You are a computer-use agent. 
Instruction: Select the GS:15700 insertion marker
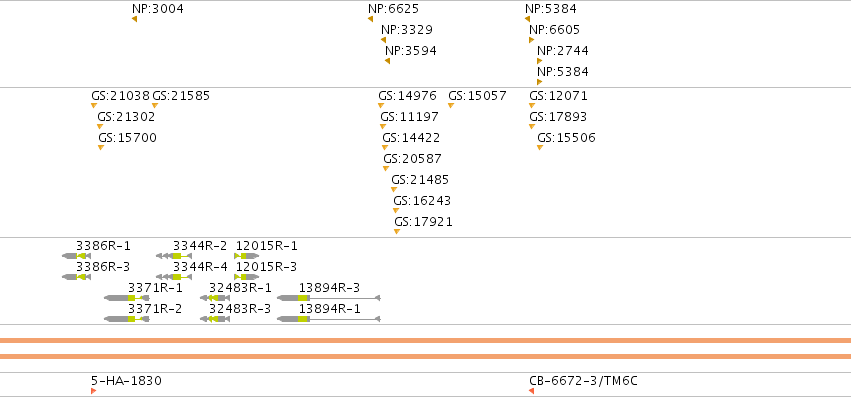coord(101,147)
